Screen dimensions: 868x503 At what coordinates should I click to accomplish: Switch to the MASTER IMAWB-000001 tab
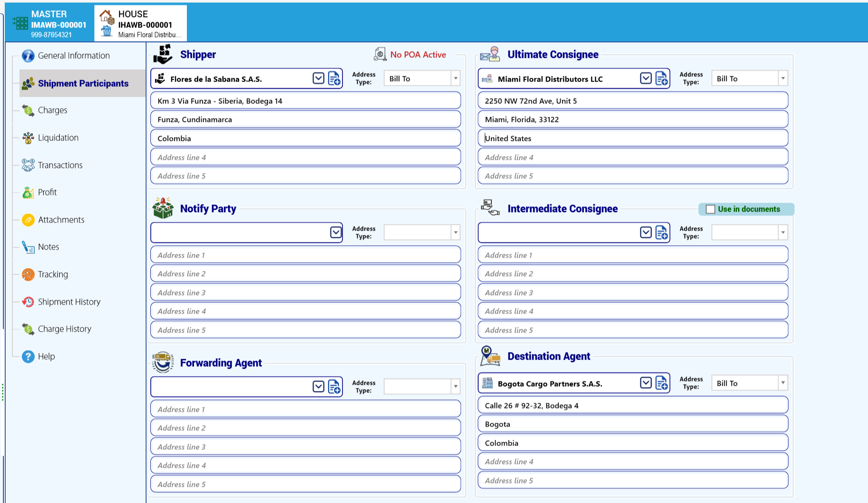click(49, 23)
